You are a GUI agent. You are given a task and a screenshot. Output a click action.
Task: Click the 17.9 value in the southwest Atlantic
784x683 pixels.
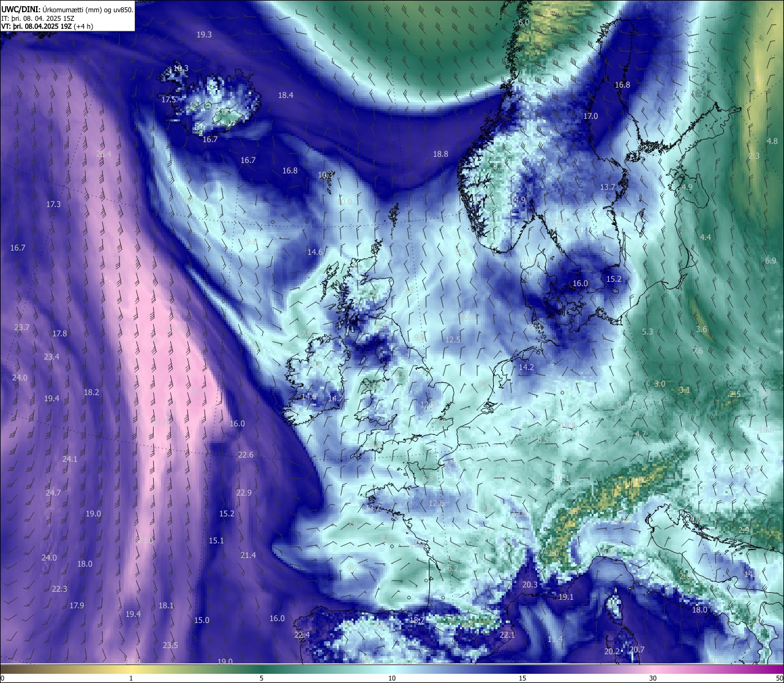pos(77,606)
